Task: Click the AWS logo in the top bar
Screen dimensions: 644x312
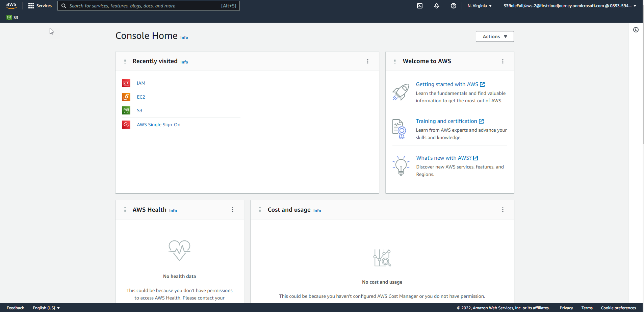Action: pyautogui.click(x=11, y=6)
